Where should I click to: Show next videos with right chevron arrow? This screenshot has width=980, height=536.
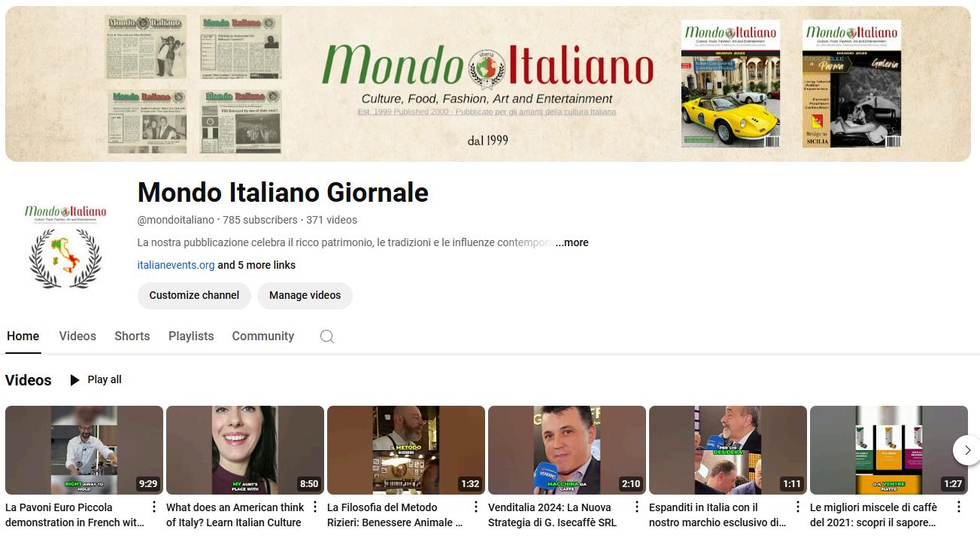[967, 450]
